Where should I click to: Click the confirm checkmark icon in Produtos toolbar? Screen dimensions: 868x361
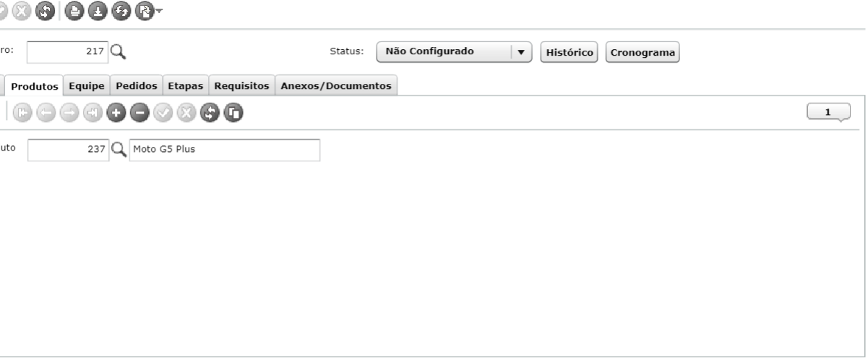(x=163, y=112)
